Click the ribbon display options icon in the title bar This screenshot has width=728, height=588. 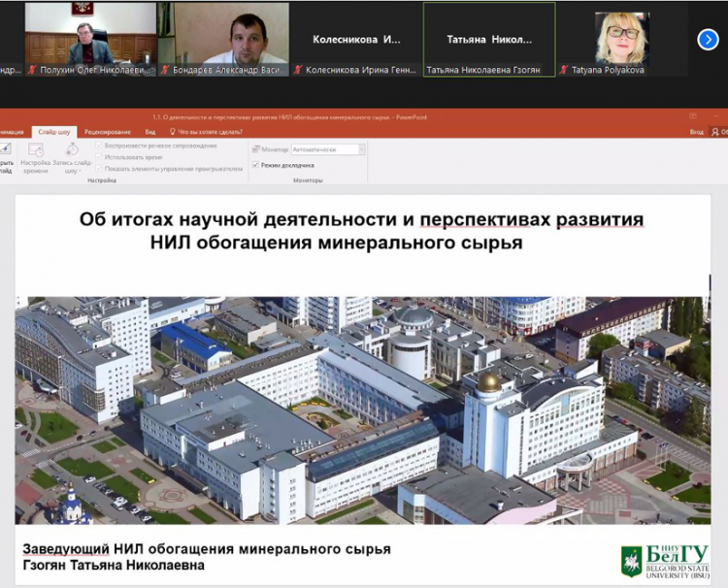tap(693, 116)
